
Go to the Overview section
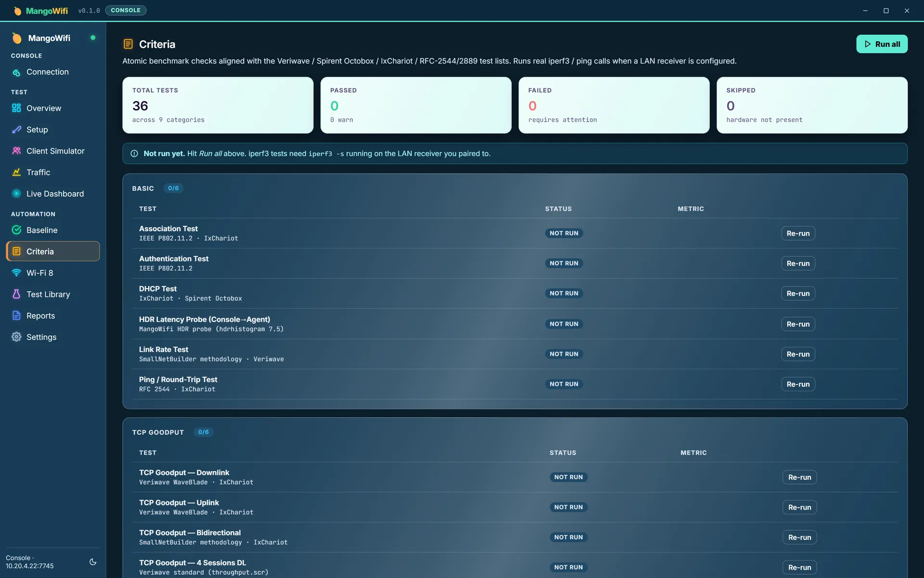point(53,108)
